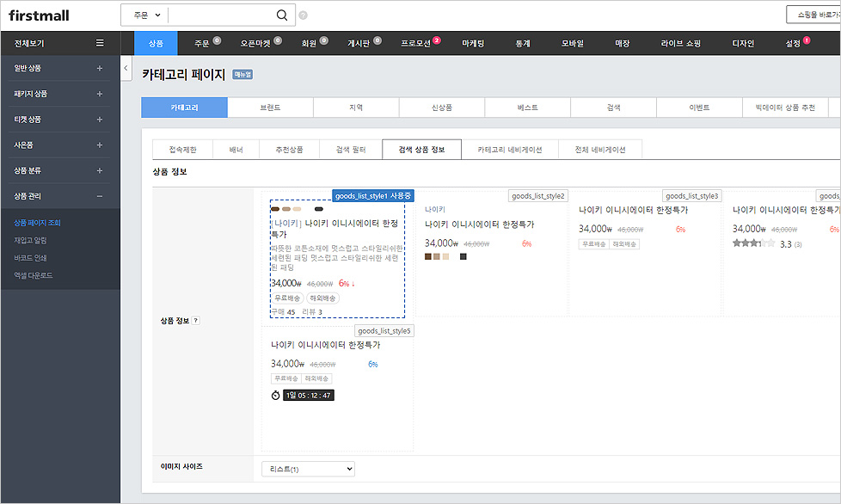Expand the 티켓 상품 section
The image size is (841, 504).
click(x=99, y=120)
